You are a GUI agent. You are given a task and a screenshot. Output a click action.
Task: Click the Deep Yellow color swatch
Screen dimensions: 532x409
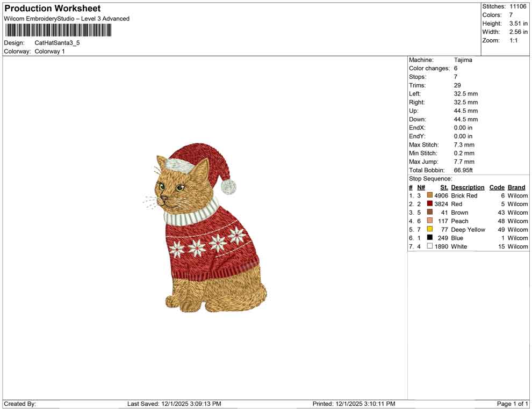point(429,230)
